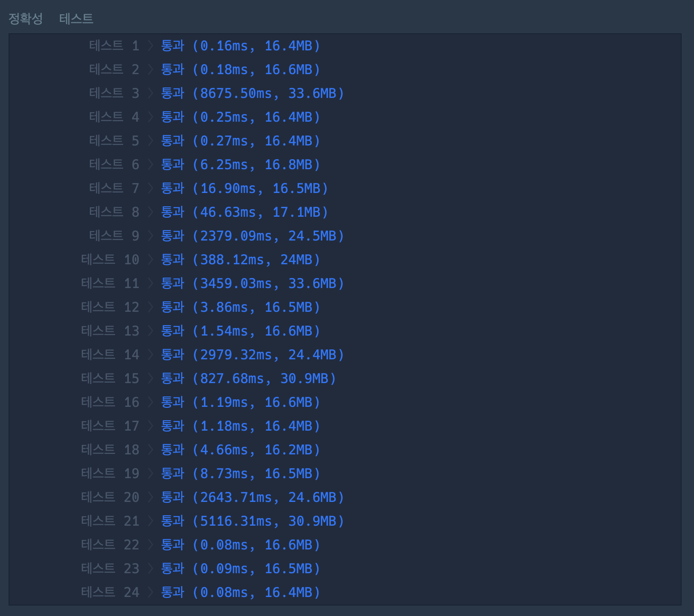Image resolution: width=694 pixels, height=616 pixels.
Task: Click 테스트 14 result 2979.32ms, 24.4MB
Action: (x=253, y=355)
